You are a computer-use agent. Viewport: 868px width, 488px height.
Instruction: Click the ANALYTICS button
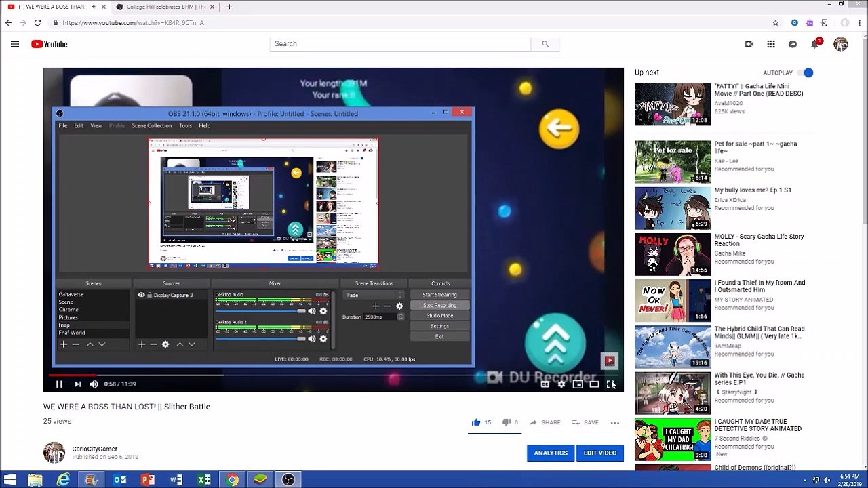coord(551,453)
